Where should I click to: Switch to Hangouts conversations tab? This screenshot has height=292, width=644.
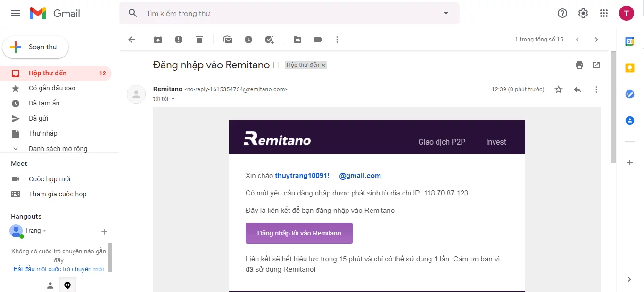coord(67,285)
